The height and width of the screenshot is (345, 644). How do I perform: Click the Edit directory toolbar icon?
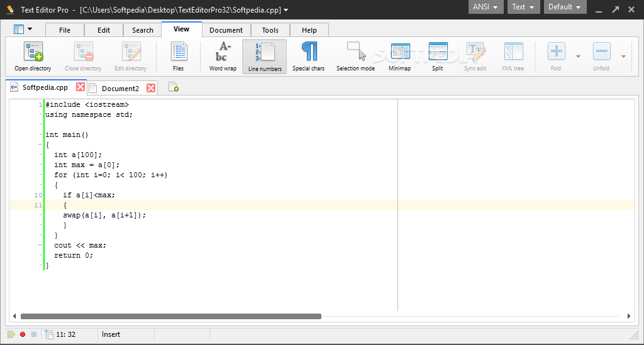(131, 56)
